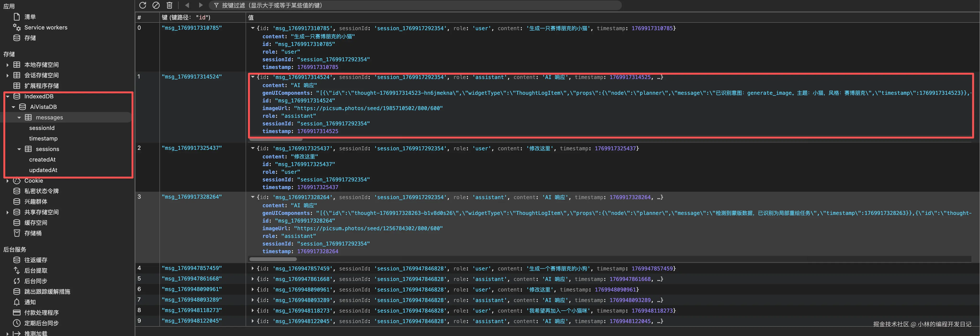Open the Cookie storage section
Image resolution: width=980 pixels, height=336 pixels.
pos(34,181)
